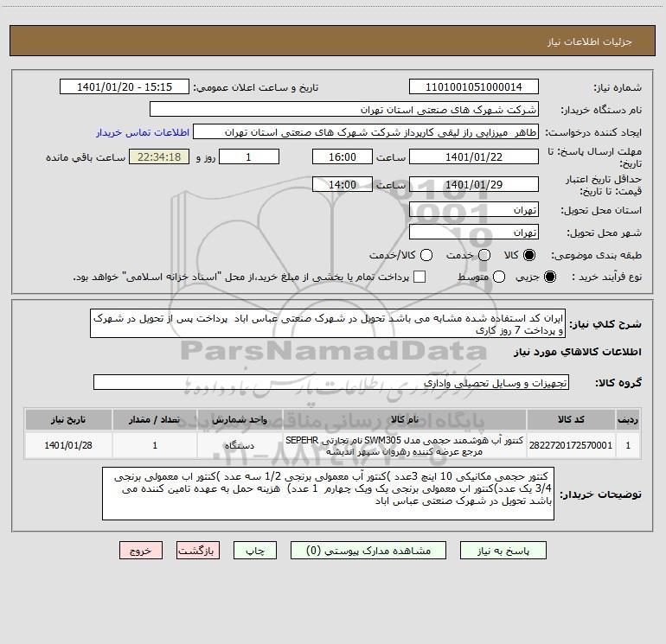The image size is (666, 644).
Task: Click the price validity date 1401/01/29 field
Action: click(x=474, y=184)
